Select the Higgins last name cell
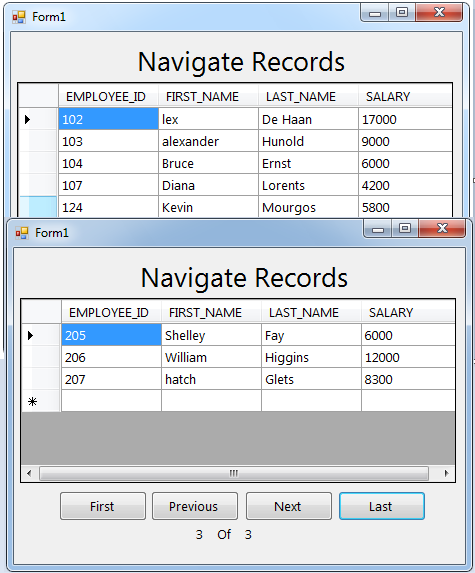Screen dimensions: 475x573 pyautogui.click(x=311, y=357)
